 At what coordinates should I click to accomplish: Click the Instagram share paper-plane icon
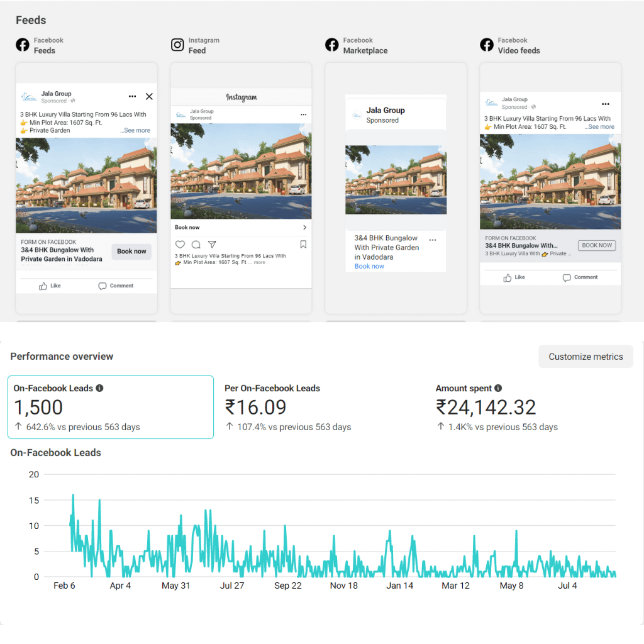tap(212, 245)
